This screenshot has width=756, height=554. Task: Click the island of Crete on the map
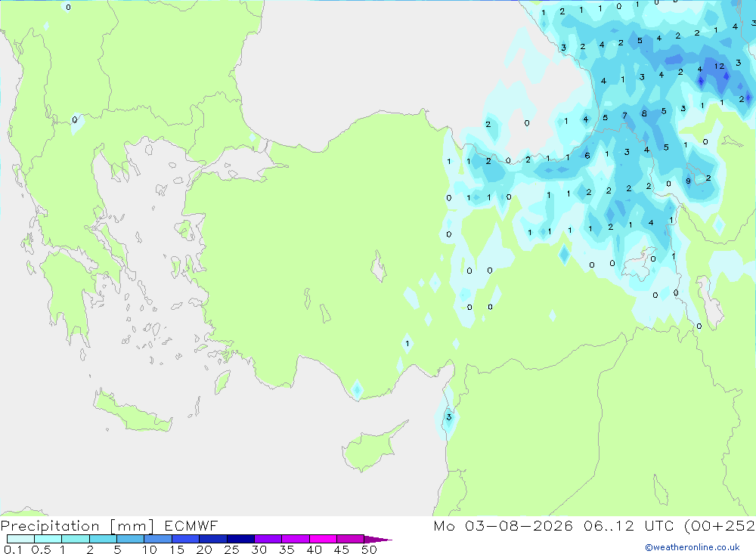click(x=131, y=412)
